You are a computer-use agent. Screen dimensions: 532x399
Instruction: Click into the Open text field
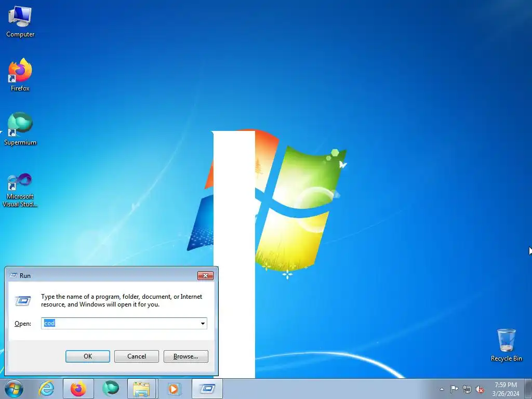[x=121, y=323]
